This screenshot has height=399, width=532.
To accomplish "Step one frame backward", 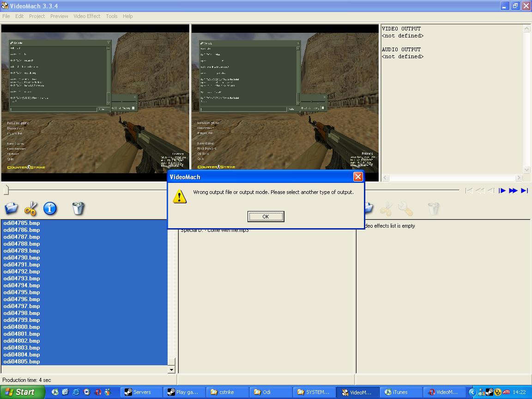I will 491,191.
